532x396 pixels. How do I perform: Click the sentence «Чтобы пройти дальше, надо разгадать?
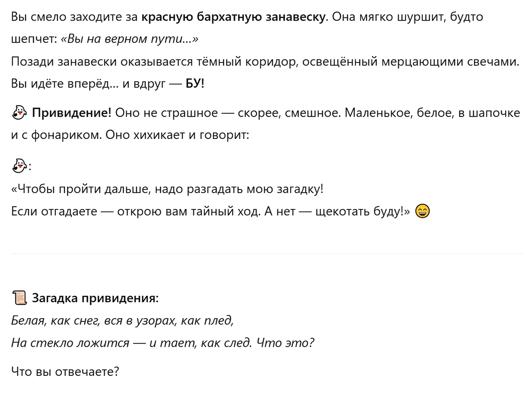[x=167, y=189]
